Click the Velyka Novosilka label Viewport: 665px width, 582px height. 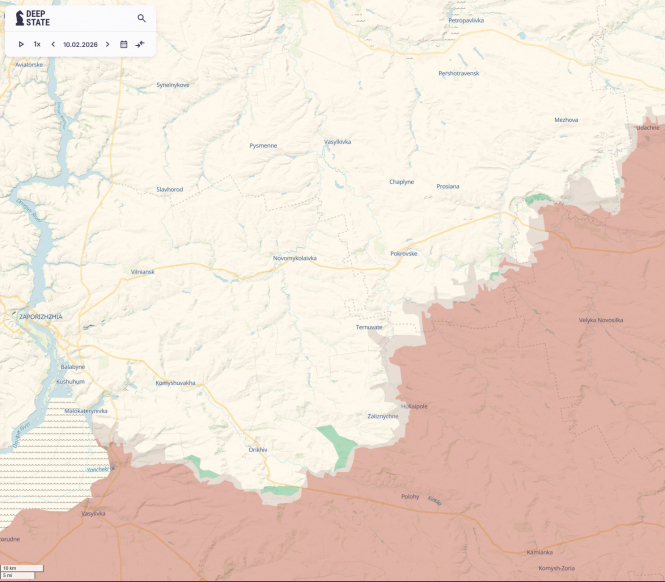(600, 320)
